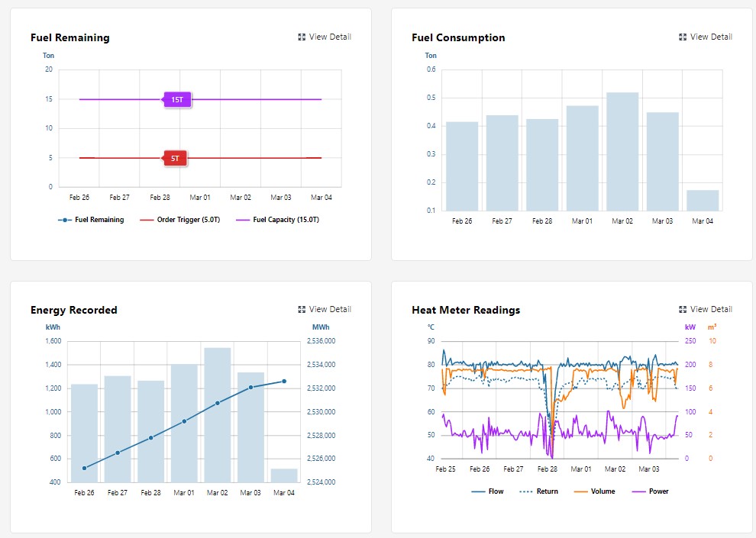756x538 pixels.
Task: Click Mar 04 line point in Energy Recorded
Action: [284, 382]
